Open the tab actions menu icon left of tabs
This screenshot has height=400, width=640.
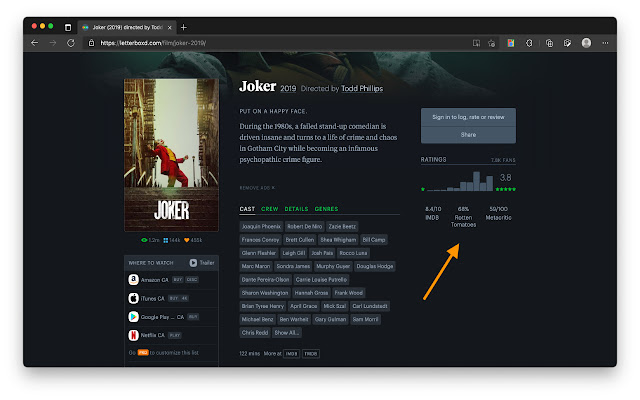tap(68, 27)
